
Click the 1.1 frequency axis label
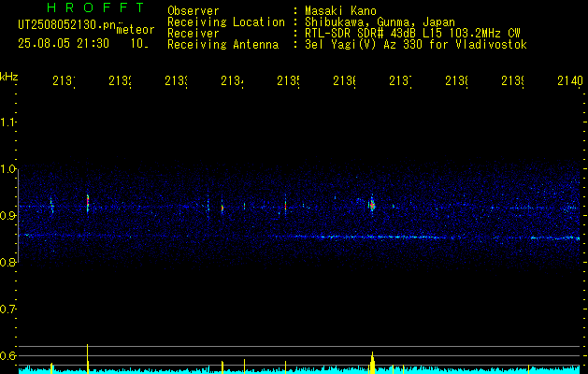(x=7, y=122)
